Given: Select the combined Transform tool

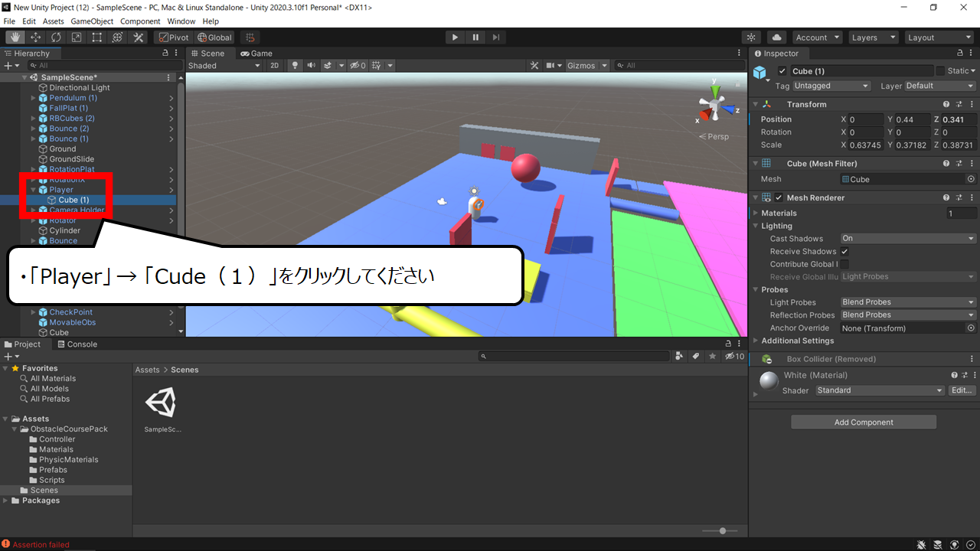Looking at the screenshot, I should pyautogui.click(x=118, y=37).
